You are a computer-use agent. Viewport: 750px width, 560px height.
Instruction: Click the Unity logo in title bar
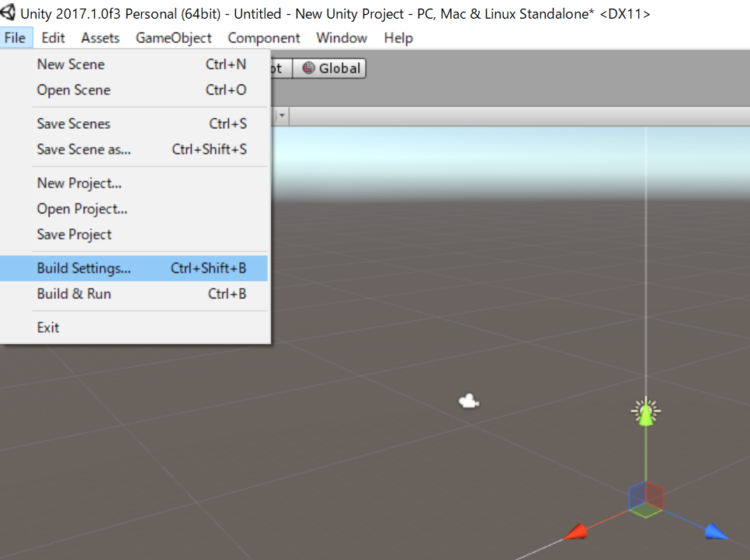click(8, 12)
